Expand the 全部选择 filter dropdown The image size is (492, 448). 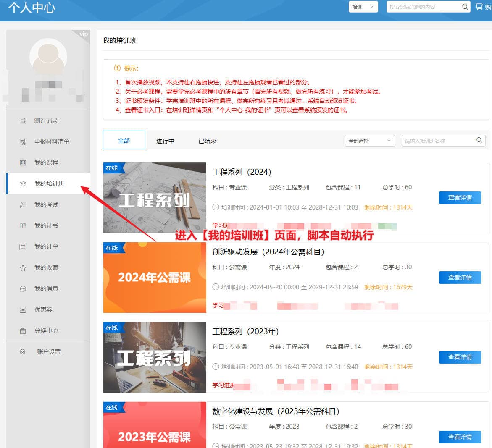point(370,141)
